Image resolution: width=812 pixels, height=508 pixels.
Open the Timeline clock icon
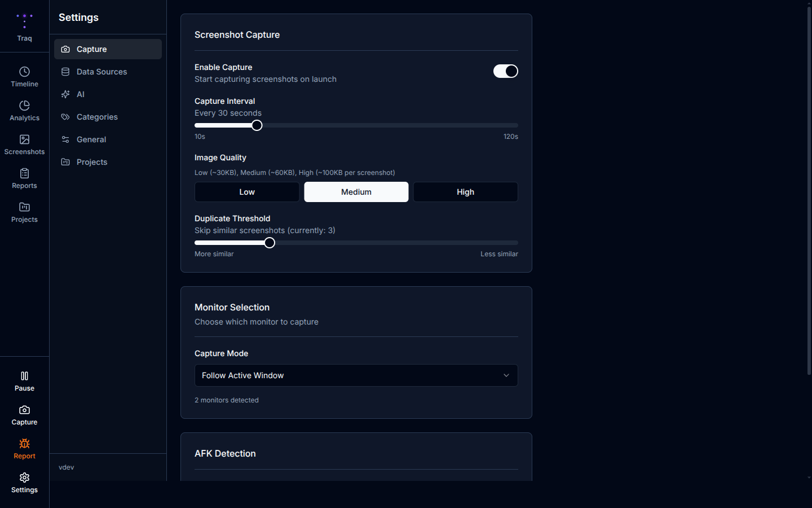[x=24, y=72]
